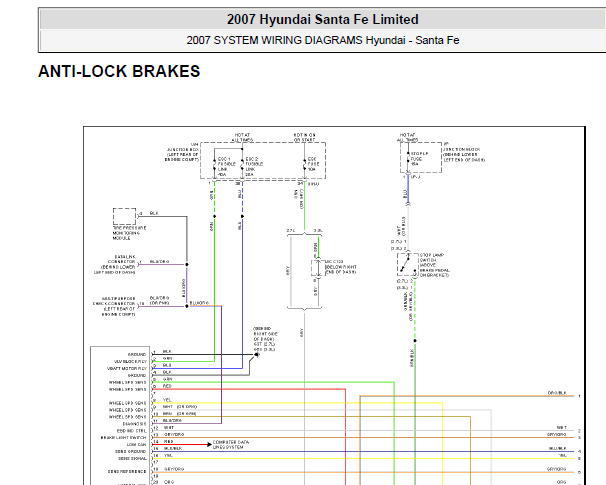Select the 'WHT (OR ORG)' wire label at pin 9

[180, 407]
